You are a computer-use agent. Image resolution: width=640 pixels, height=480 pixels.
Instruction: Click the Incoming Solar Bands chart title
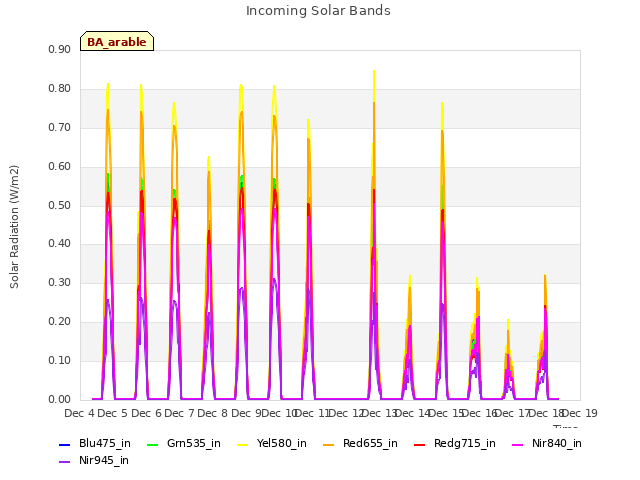pos(318,11)
